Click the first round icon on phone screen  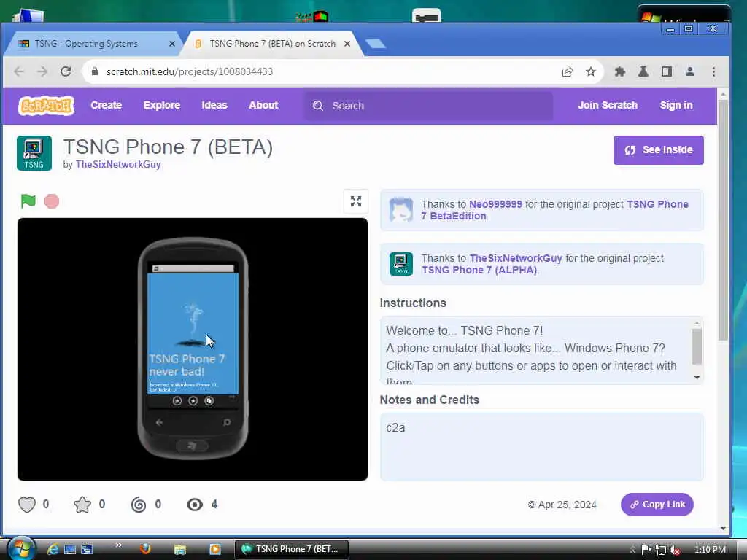tap(177, 401)
